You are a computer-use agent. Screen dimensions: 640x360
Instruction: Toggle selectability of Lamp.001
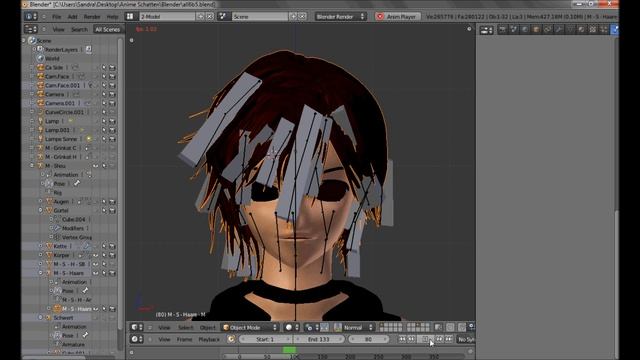click(104, 130)
